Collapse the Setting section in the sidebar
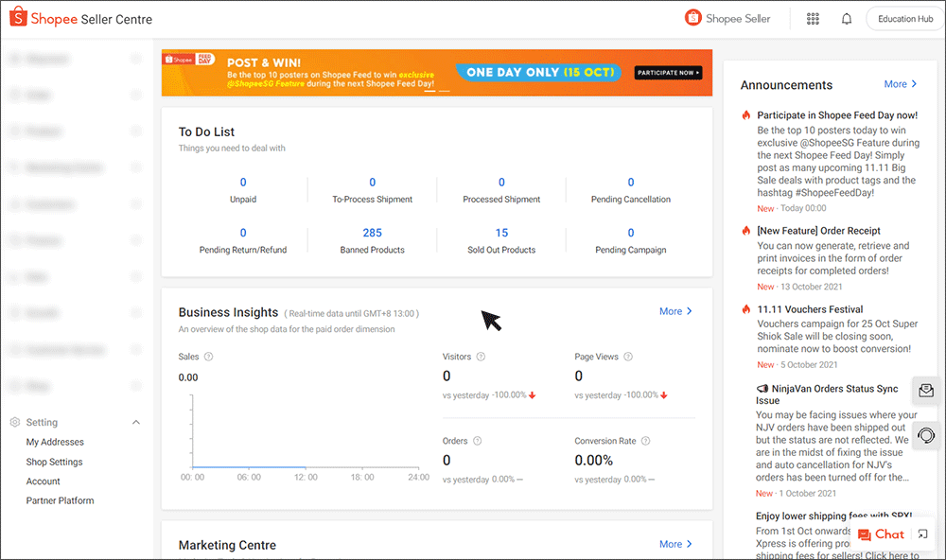946x560 pixels. tap(135, 421)
